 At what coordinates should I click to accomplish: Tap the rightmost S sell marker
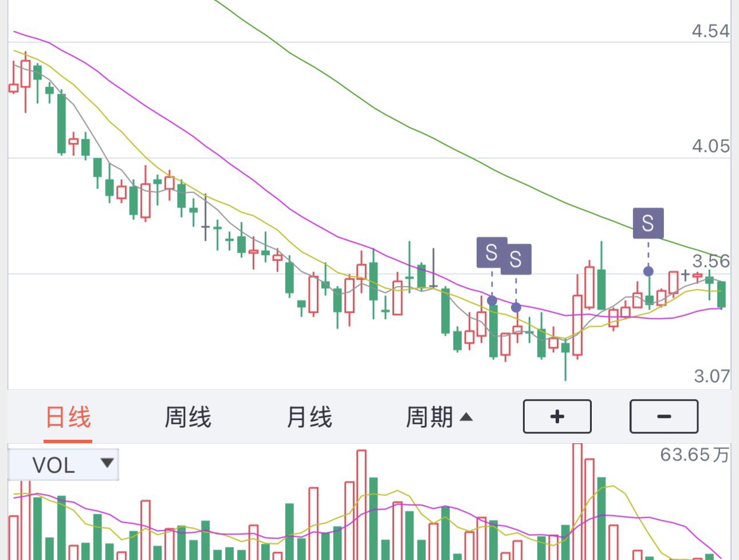[x=648, y=223]
